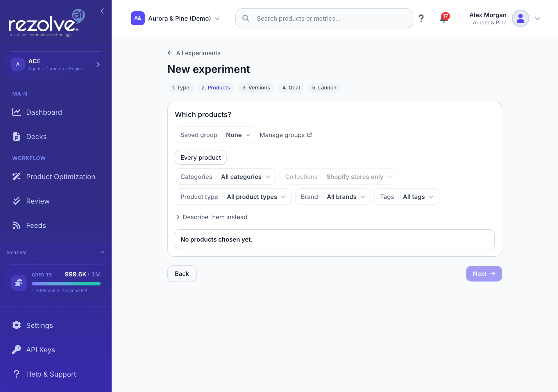Click the Manage groups external link icon
The width and height of the screenshot is (558, 392).
pos(310,135)
